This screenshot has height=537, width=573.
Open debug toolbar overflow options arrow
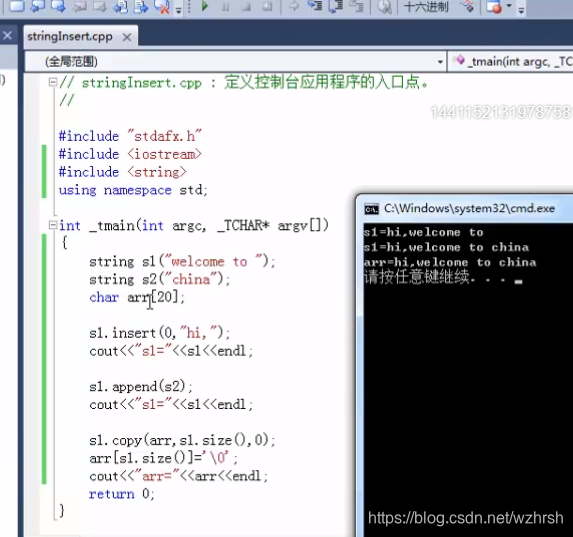pos(521,10)
